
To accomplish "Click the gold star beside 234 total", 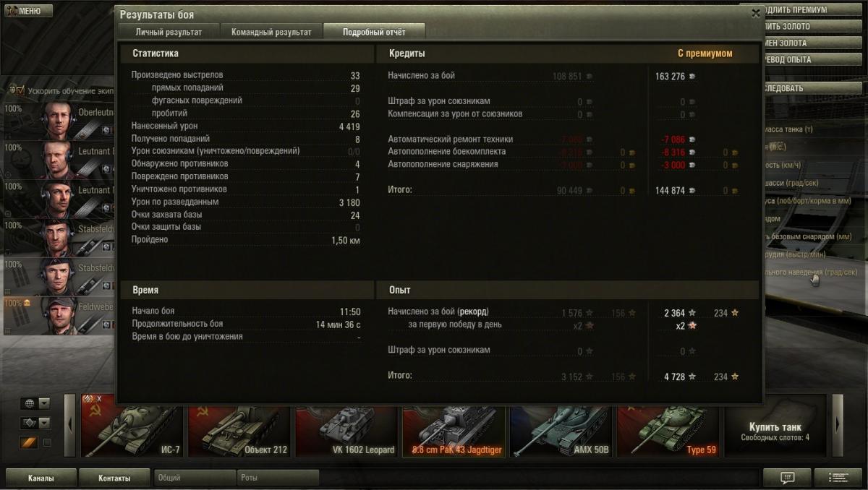I will click(735, 377).
